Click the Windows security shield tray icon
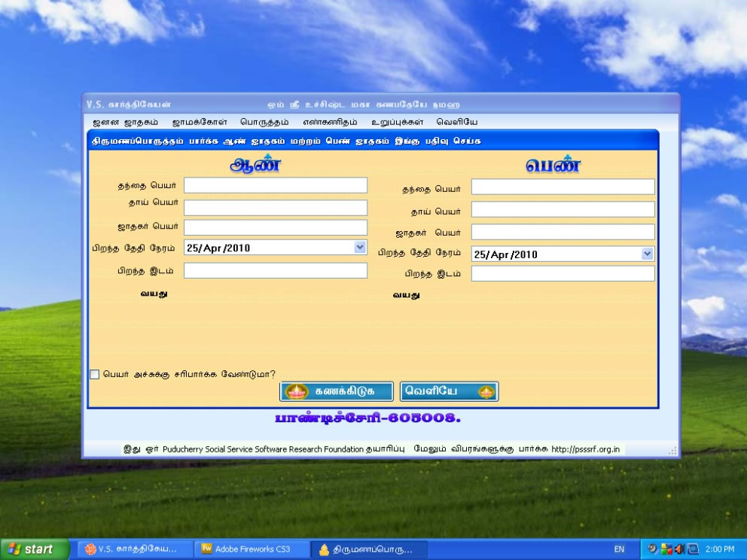 click(x=666, y=549)
